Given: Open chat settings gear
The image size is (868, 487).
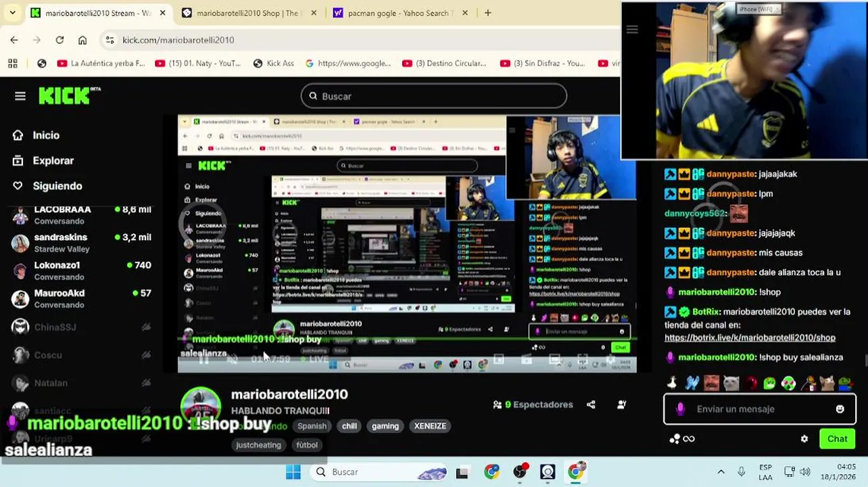Looking at the screenshot, I should [x=804, y=439].
